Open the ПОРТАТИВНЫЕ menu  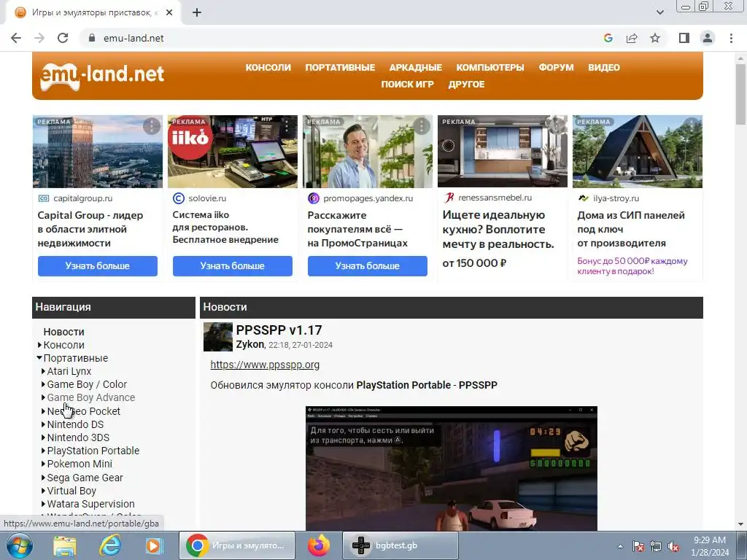pos(340,68)
